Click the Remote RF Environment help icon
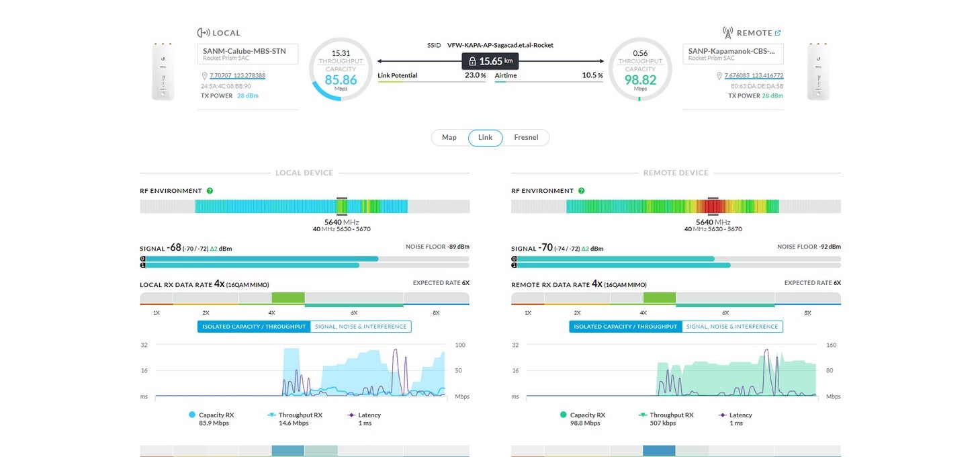 (x=581, y=191)
